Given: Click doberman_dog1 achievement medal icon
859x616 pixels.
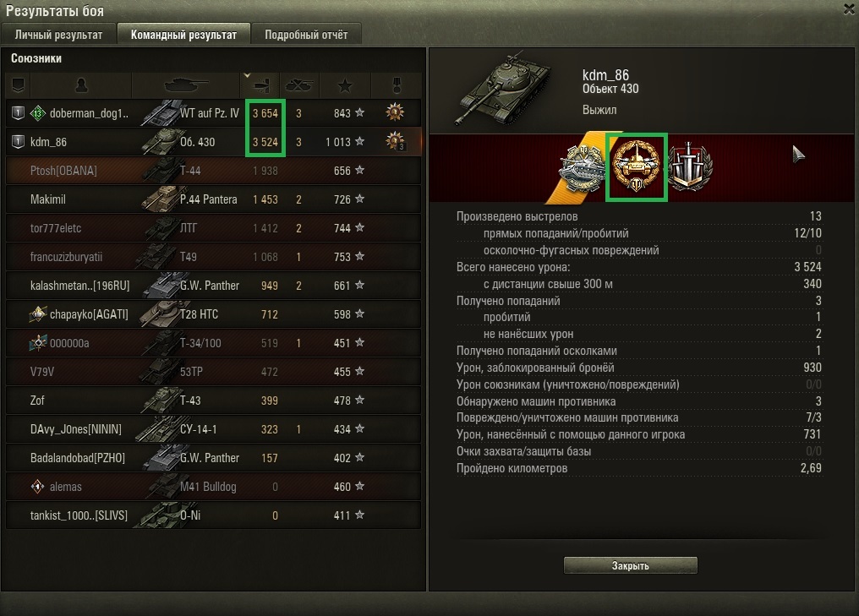Looking at the screenshot, I should pyautogui.click(x=395, y=112).
